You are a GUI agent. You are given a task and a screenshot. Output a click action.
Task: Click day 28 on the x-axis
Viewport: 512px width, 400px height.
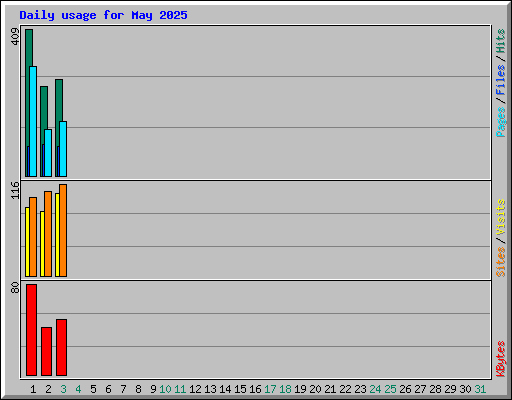point(435,389)
